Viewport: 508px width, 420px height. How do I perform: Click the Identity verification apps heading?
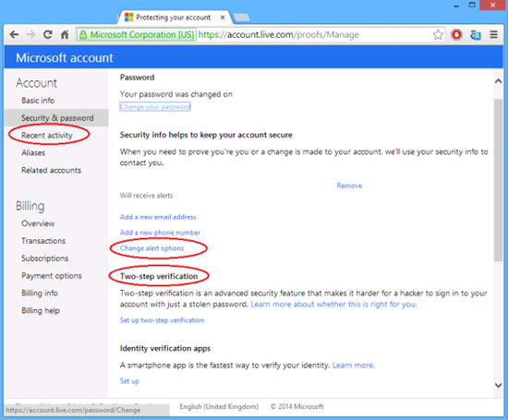point(165,348)
